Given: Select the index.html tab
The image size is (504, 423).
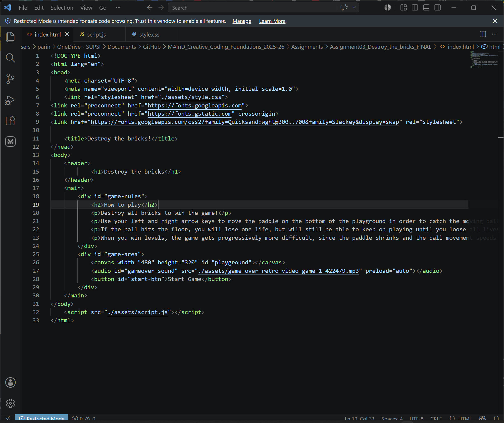Looking at the screenshot, I should tap(48, 34).
